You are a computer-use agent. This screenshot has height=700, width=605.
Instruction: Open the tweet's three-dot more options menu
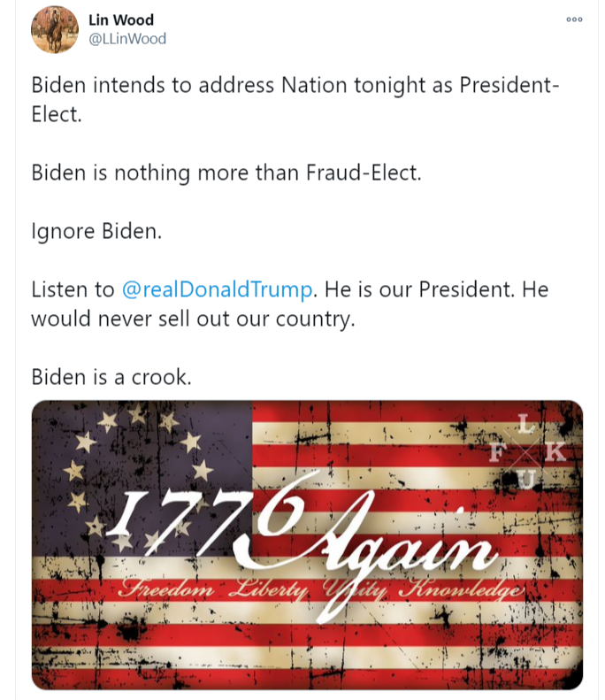coord(574,19)
